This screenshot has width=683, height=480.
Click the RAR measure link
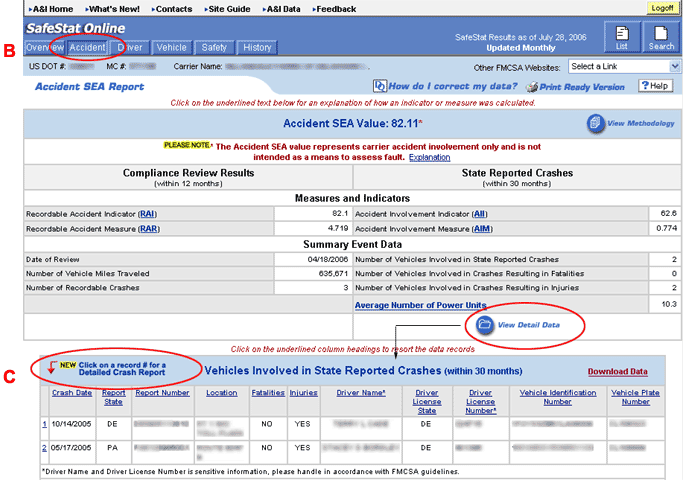[149, 229]
